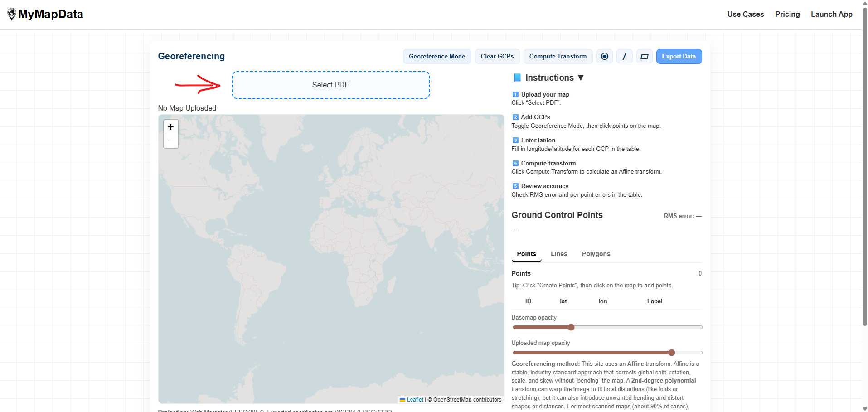The width and height of the screenshot is (868, 412).
Task: Click the Clear GCPs button
Action: 497,56
